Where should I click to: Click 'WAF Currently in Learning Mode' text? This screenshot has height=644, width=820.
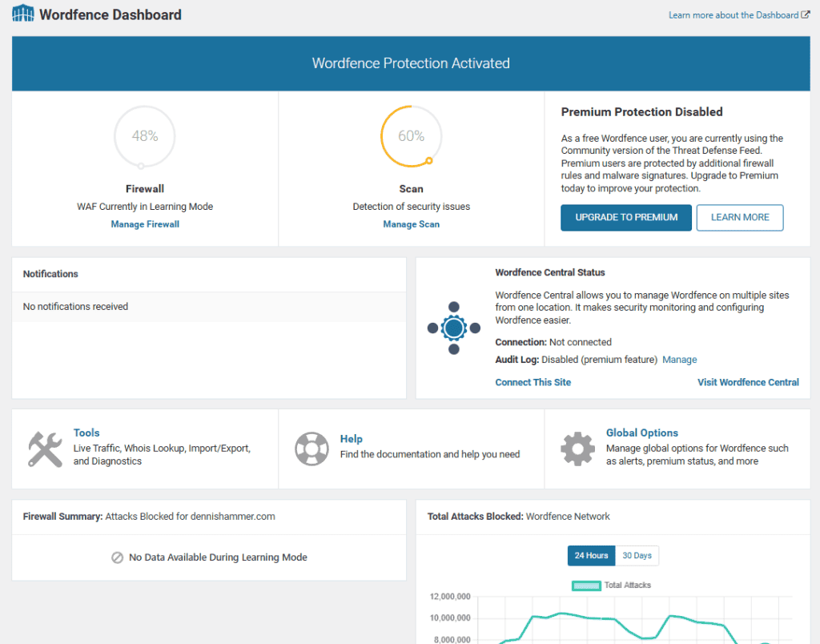click(x=145, y=207)
